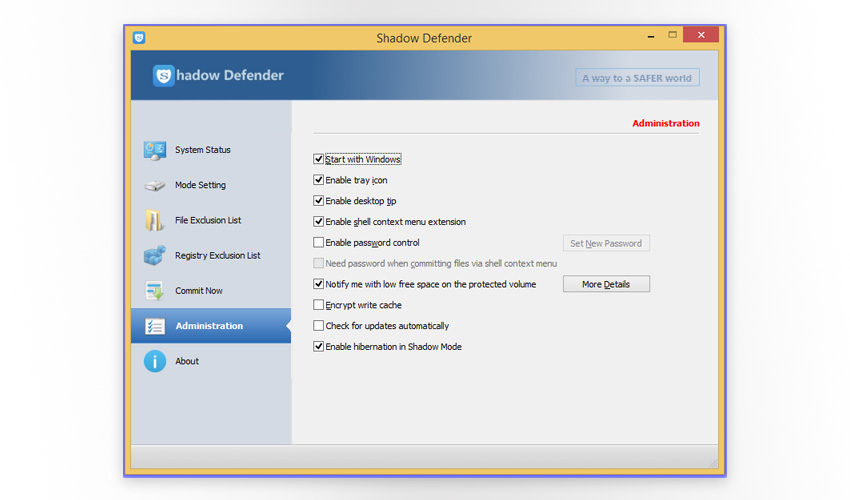Close the Shadow Defender window
This screenshot has height=500, width=850.
(701, 35)
